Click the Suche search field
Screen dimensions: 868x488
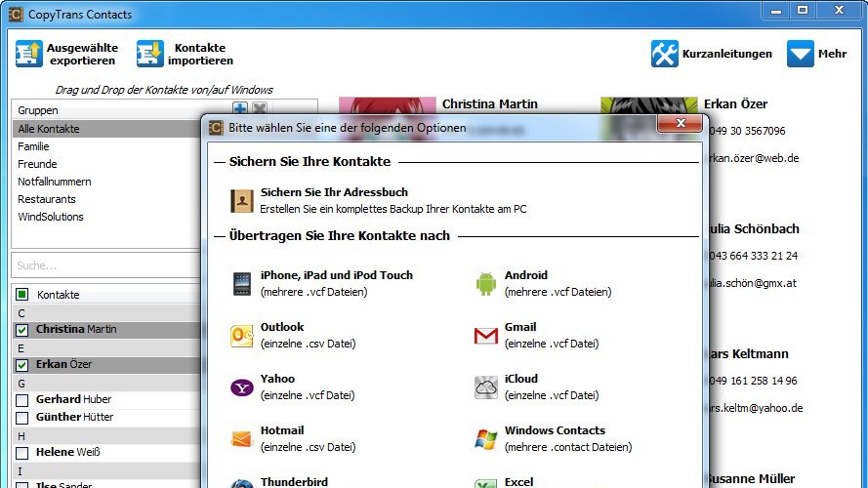pyautogui.click(x=106, y=265)
